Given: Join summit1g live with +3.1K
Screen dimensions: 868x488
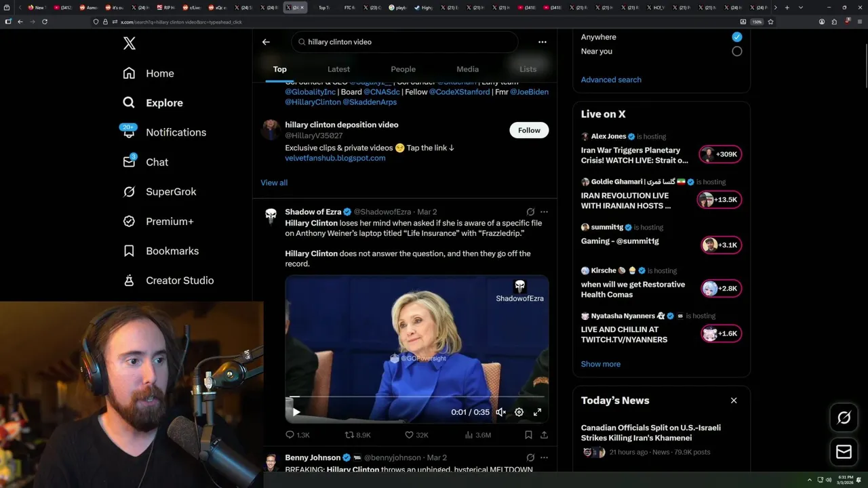Looking at the screenshot, I should [x=722, y=245].
